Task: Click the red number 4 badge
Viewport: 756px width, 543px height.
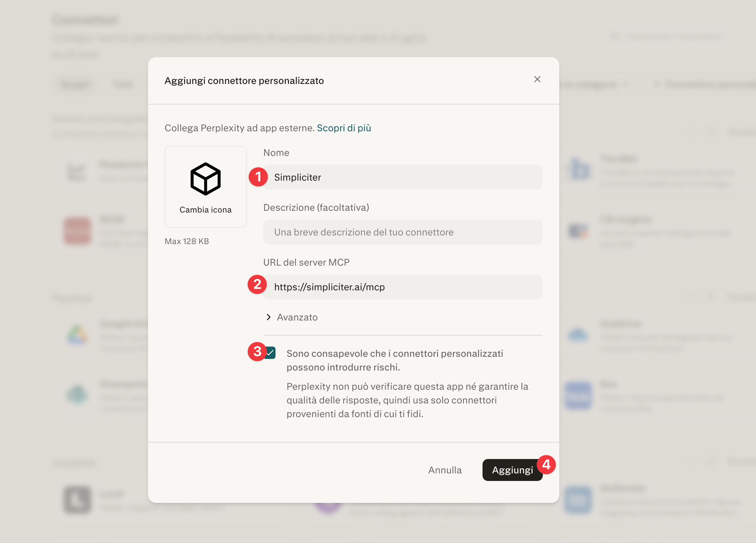Action: (x=546, y=464)
